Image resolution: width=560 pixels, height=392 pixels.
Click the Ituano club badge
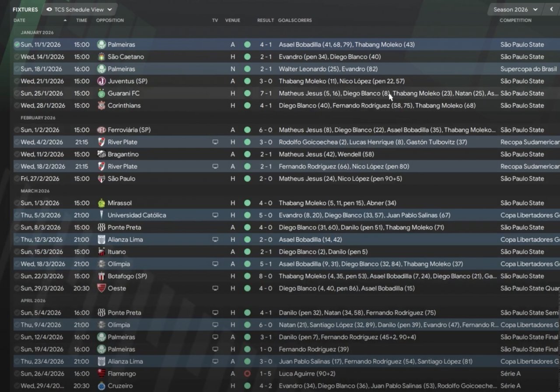[101, 252]
